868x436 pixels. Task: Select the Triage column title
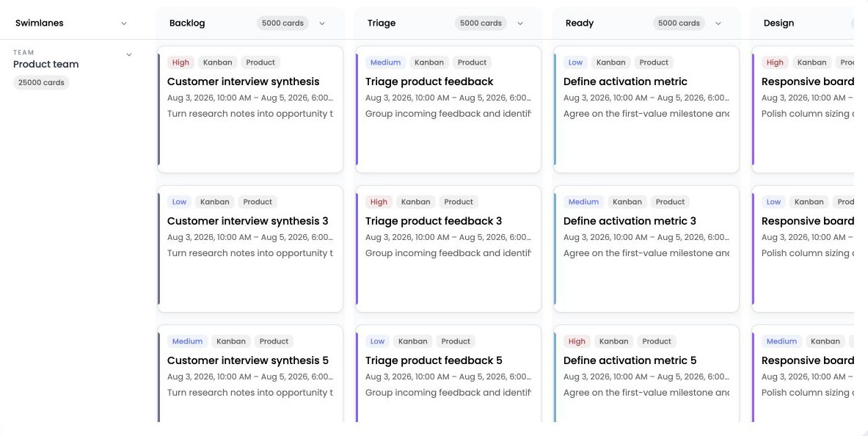(382, 23)
